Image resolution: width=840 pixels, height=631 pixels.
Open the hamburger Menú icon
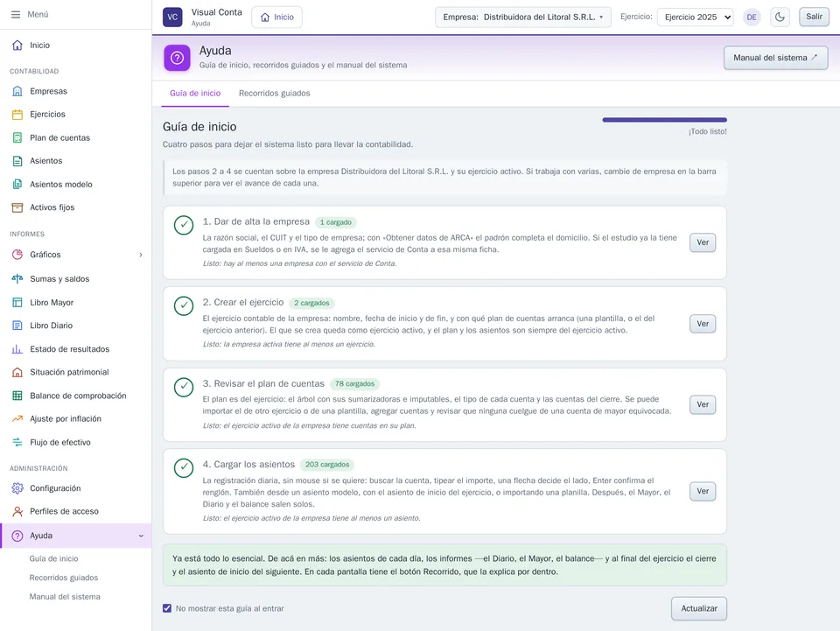click(x=16, y=15)
